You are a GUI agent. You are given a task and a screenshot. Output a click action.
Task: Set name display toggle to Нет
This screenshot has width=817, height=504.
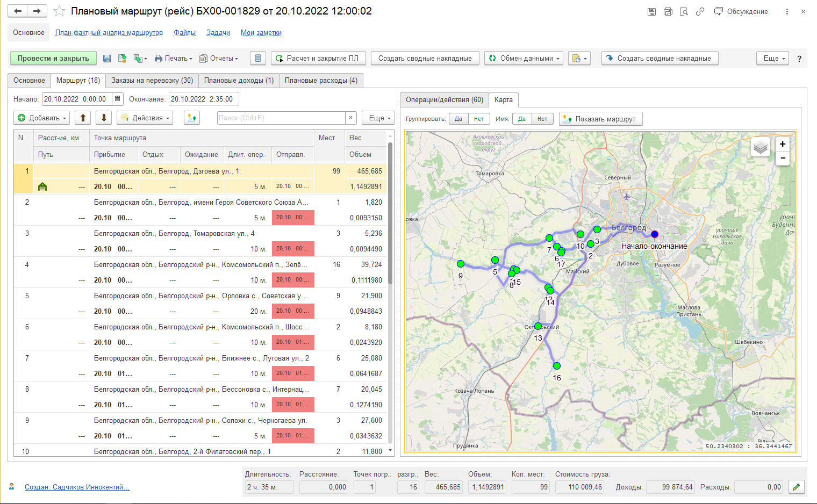542,119
